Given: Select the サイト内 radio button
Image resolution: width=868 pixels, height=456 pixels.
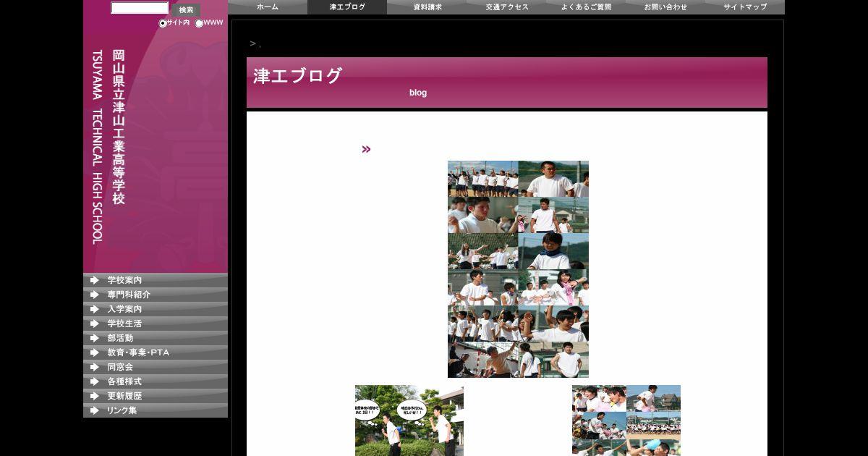Looking at the screenshot, I should (163, 23).
